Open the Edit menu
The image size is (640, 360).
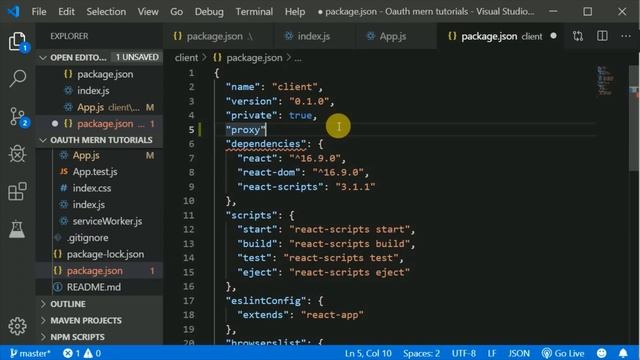tap(66, 11)
